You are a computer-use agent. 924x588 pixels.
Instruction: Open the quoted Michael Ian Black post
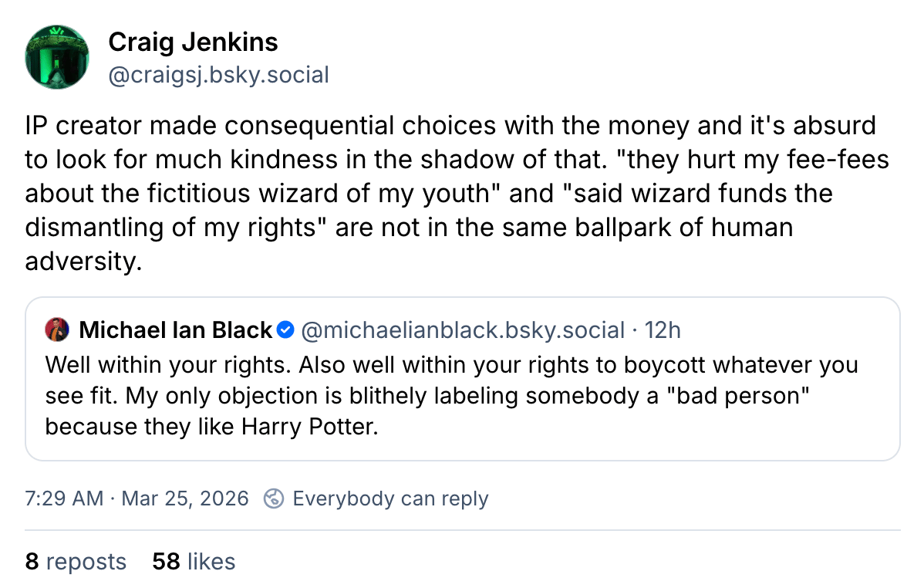(462, 378)
